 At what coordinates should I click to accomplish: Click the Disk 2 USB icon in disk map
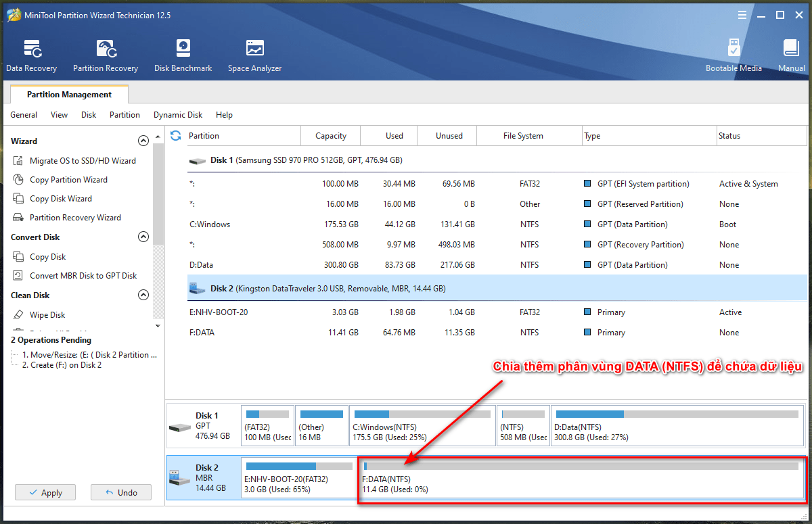(x=180, y=478)
